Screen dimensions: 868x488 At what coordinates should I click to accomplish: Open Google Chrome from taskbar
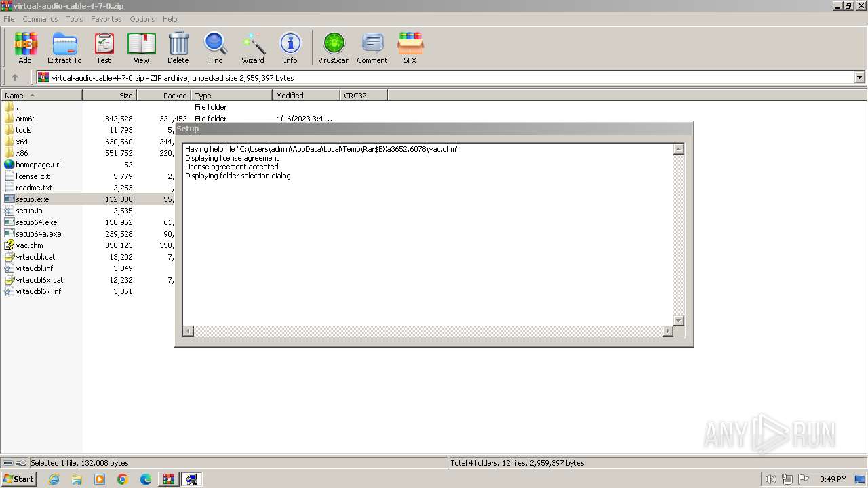pos(123,479)
